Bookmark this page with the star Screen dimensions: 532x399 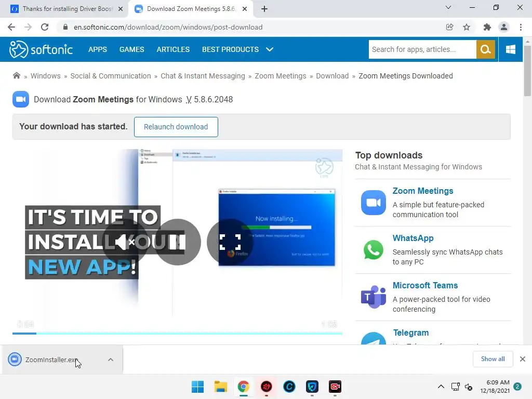click(467, 27)
